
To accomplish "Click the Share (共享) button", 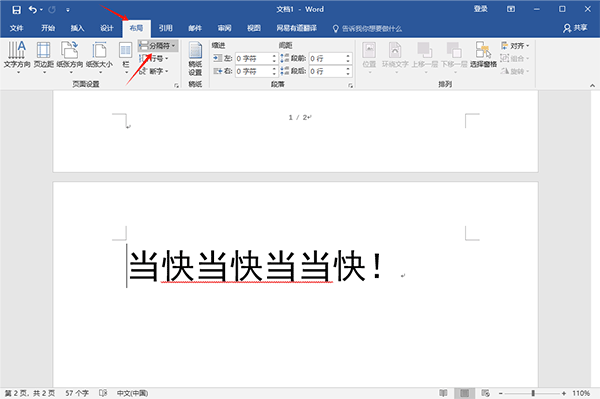I will coord(575,28).
